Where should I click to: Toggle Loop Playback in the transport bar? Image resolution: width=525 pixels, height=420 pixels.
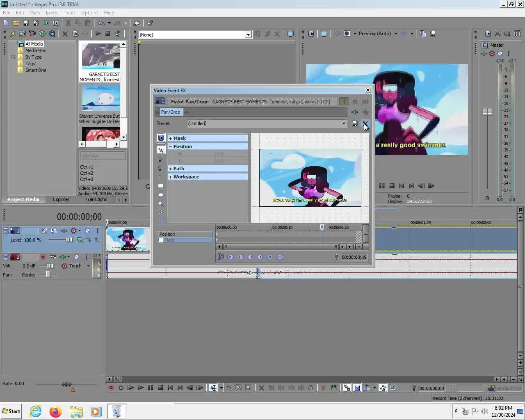pos(121,388)
